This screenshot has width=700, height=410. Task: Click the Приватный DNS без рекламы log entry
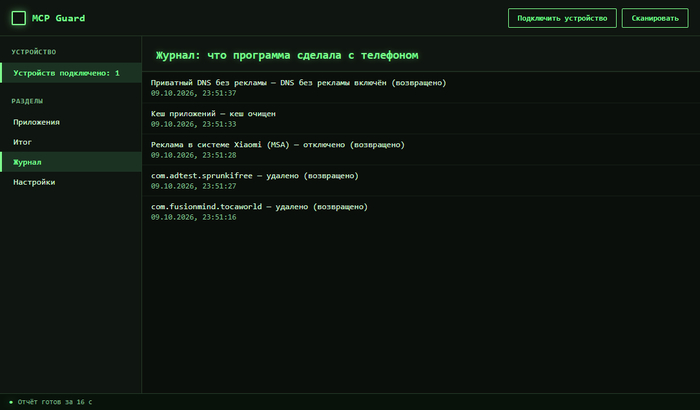[421, 88]
